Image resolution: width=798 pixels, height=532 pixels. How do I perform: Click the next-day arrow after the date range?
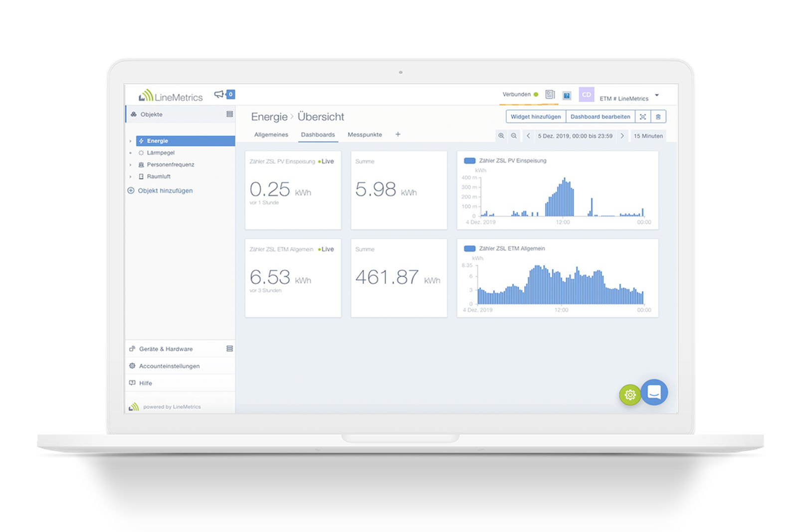[x=622, y=136]
